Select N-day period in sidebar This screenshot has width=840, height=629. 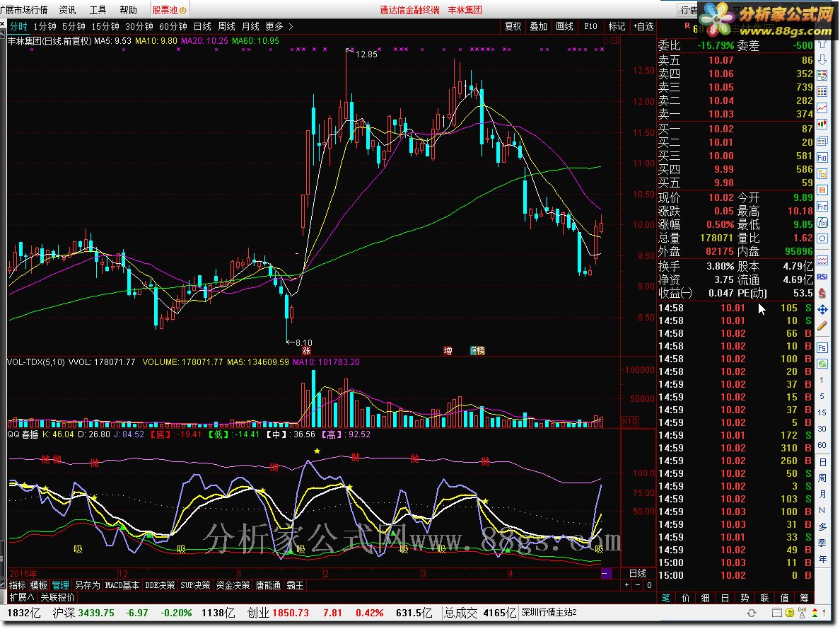[822, 511]
